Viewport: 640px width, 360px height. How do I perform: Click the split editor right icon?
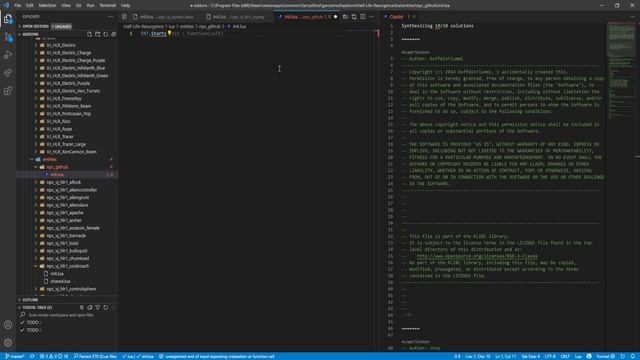pyautogui.click(x=362, y=17)
